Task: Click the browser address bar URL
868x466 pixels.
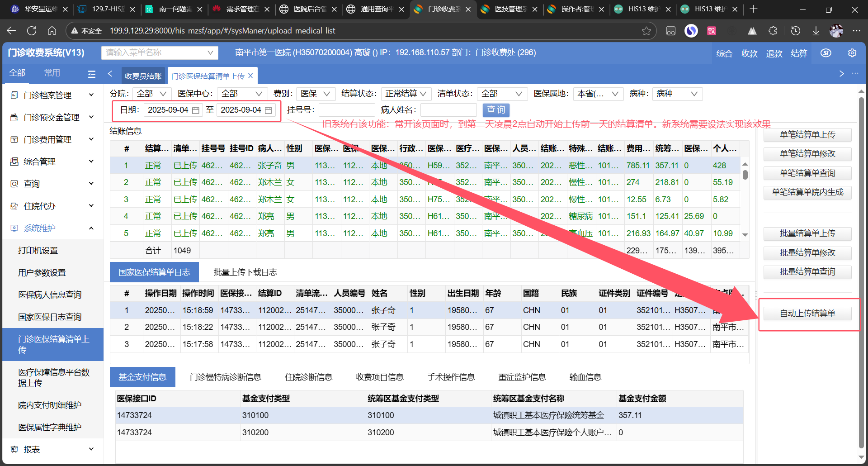Action: (x=222, y=31)
